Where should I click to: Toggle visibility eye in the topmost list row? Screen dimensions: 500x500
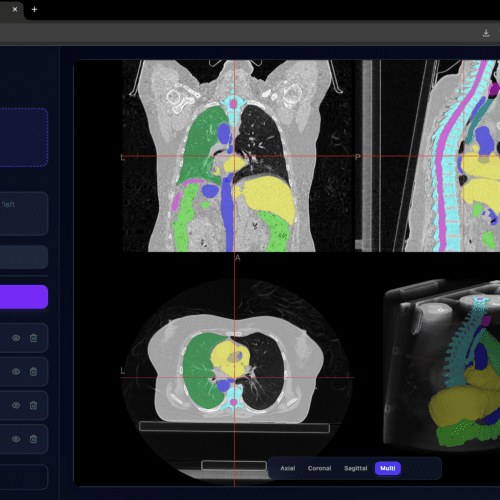click(x=16, y=338)
